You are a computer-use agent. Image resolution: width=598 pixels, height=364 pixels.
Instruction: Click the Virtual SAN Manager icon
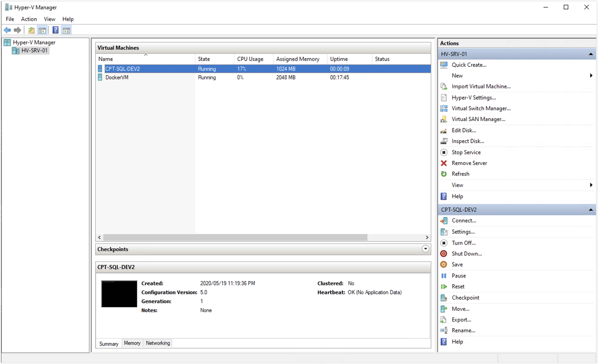coord(444,119)
